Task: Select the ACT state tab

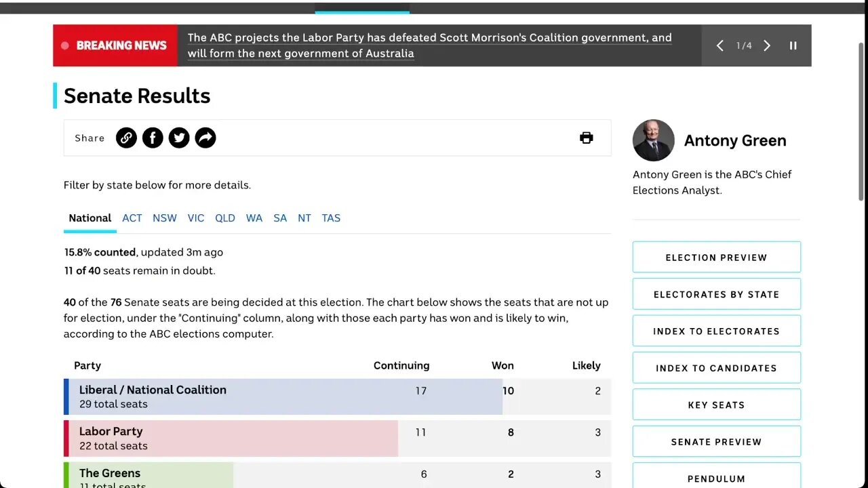Action: tap(132, 218)
